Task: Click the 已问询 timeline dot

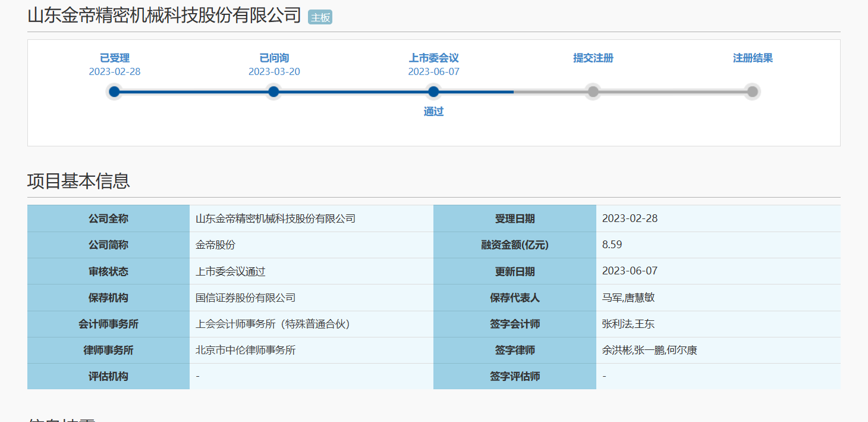Action: 273,92
